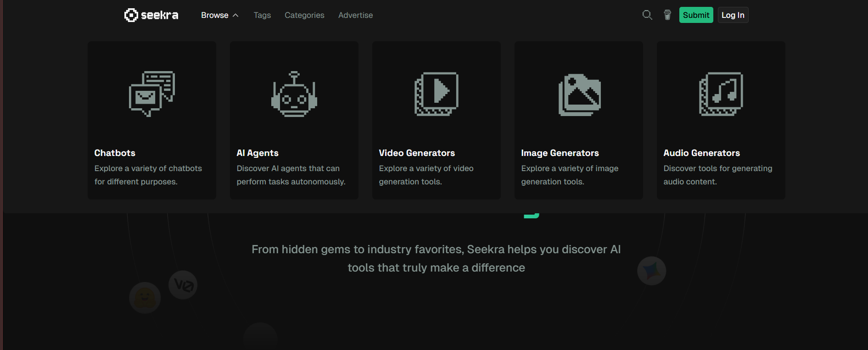Open the Audio Generators category title

pos(702,153)
